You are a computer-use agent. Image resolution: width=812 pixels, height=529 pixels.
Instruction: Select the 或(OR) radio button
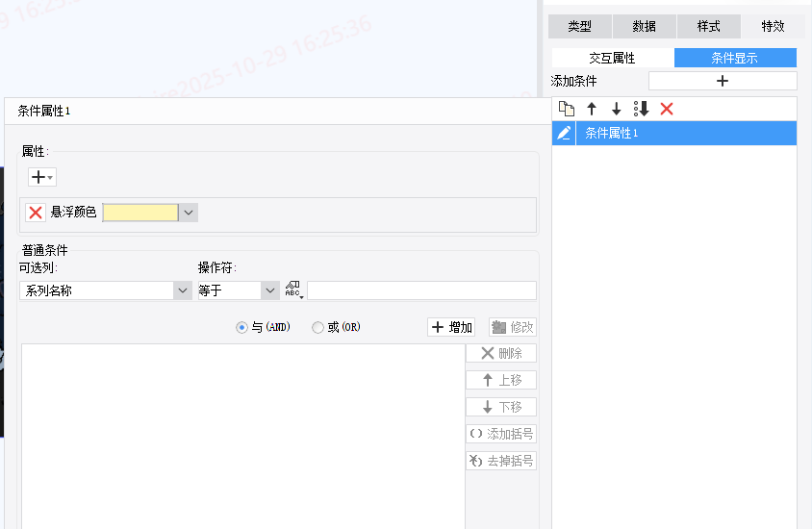pos(317,327)
